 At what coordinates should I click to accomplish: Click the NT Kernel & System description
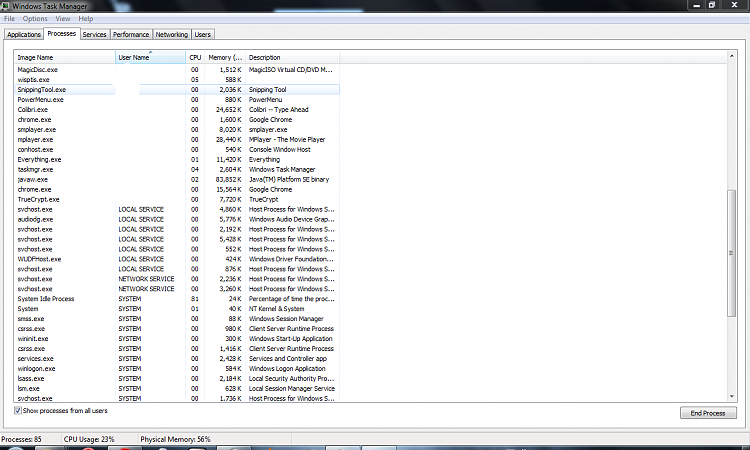(276, 309)
